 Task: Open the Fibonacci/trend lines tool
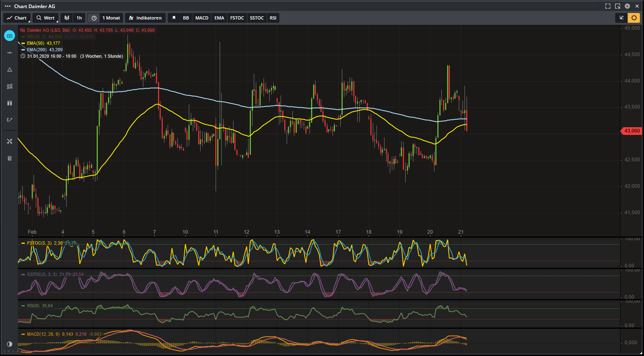[x=9, y=86]
